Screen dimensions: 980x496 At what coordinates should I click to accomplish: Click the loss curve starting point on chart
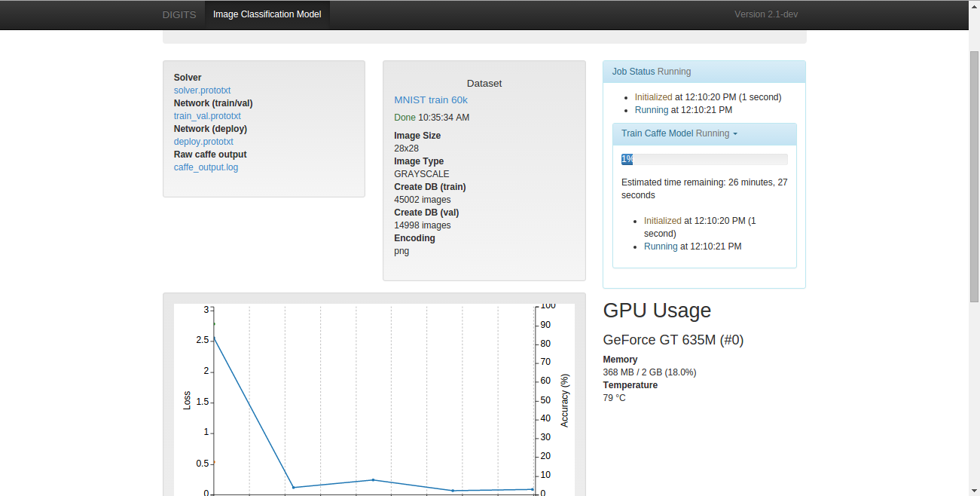click(x=214, y=338)
